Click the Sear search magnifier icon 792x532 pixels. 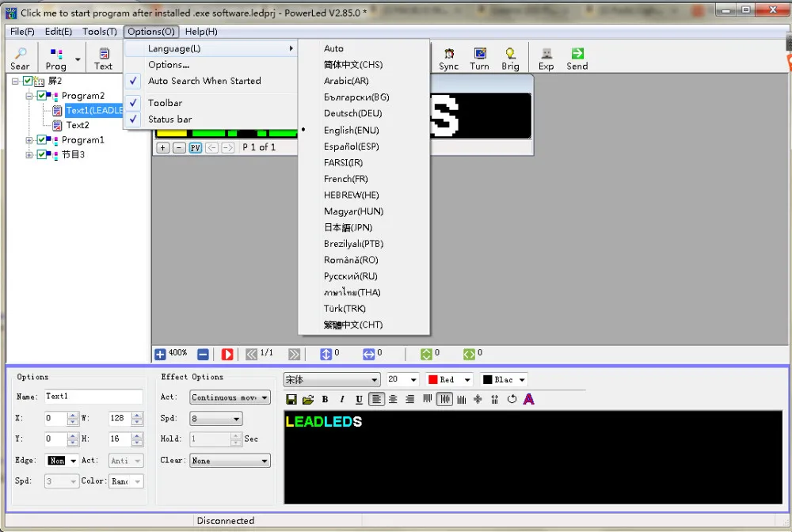pos(21,54)
